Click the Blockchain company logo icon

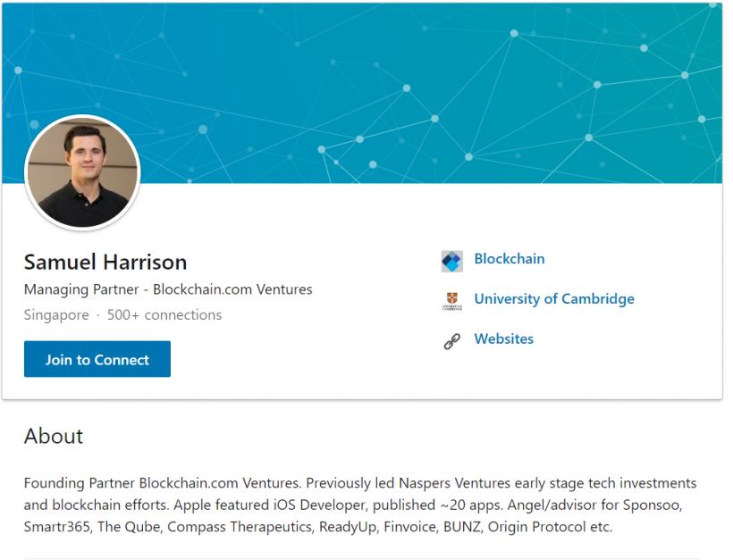click(452, 261)
